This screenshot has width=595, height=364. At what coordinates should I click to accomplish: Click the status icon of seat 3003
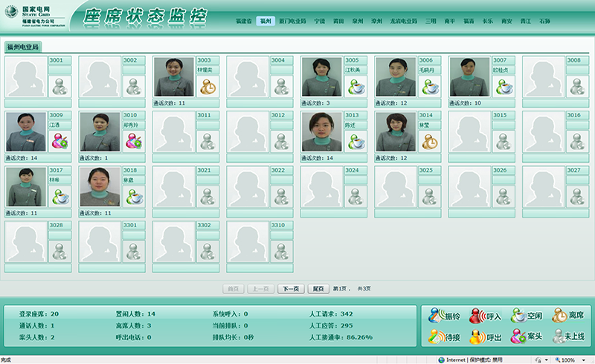tap(208, 87)
